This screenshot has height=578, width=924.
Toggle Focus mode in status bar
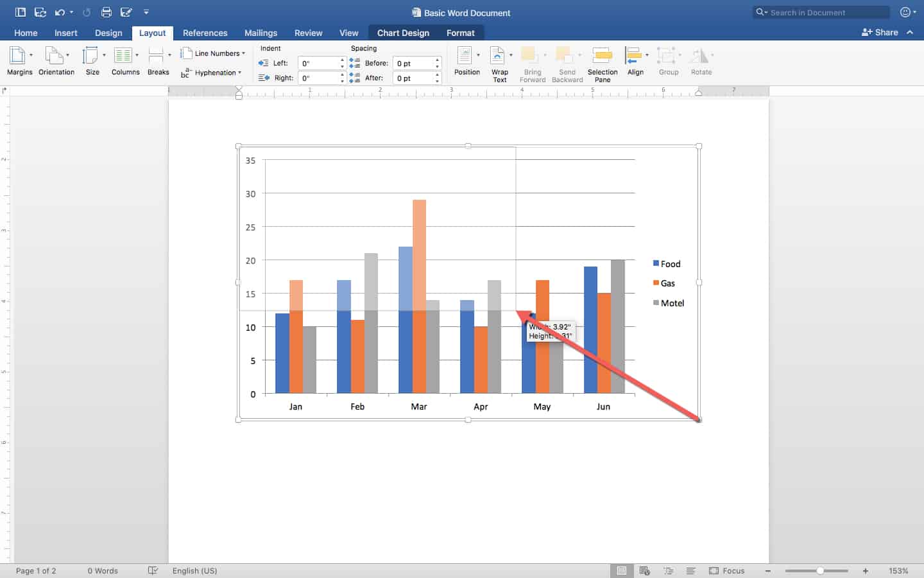pyautogui.click(x=727, y=570)
